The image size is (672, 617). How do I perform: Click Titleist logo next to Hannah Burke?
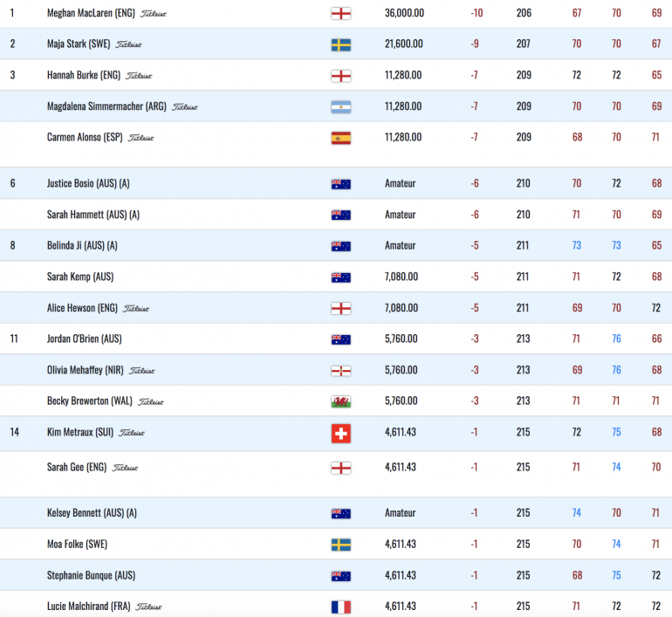click(138, 76)
